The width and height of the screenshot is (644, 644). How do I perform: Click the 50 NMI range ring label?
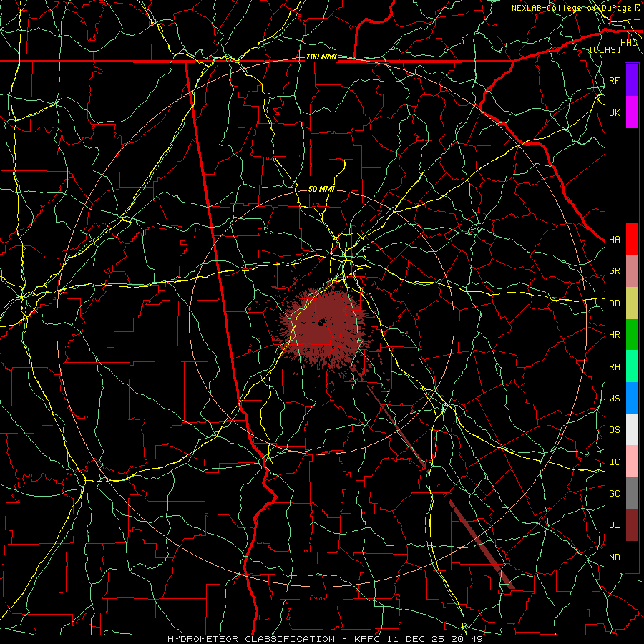pyautogui.click(x=321, y=190)
